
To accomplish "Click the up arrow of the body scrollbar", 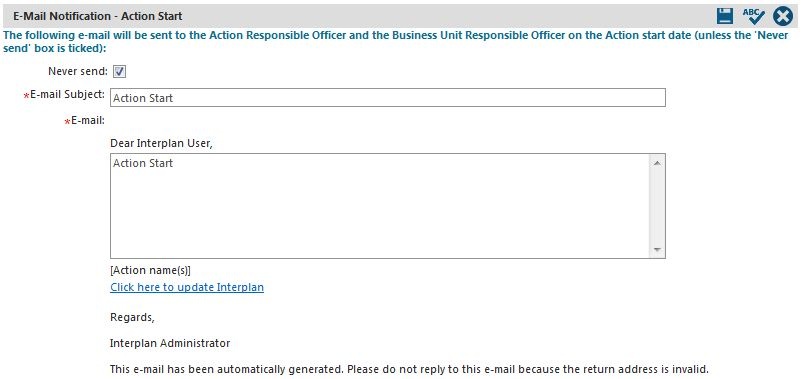I will click(x=657, y=163).
